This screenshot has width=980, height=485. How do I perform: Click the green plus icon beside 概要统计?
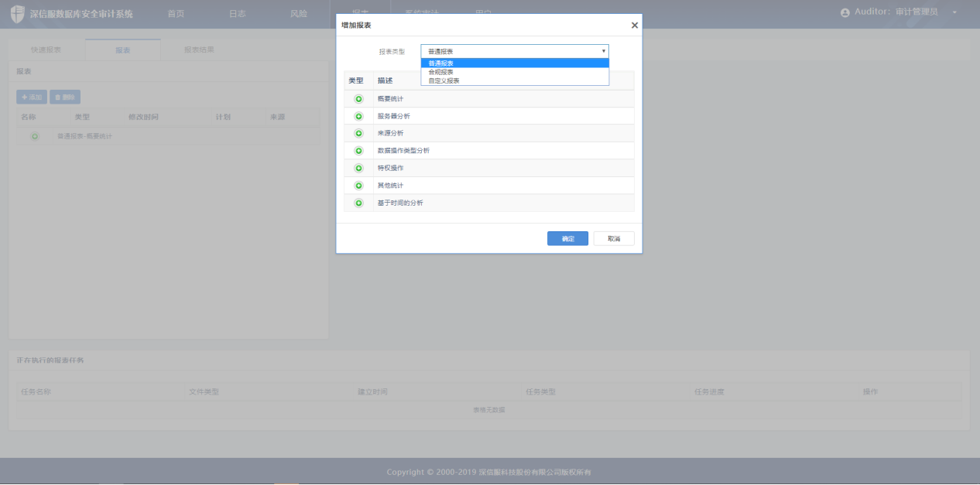[358, 99]
